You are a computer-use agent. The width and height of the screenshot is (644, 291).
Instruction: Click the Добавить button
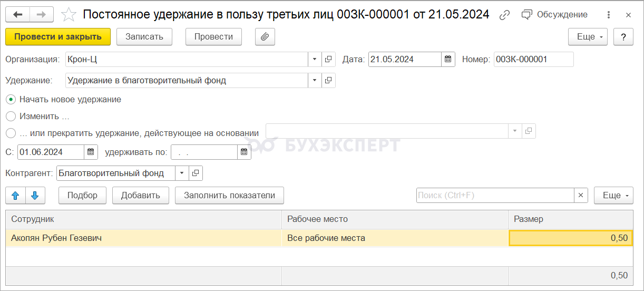point(140,195)
